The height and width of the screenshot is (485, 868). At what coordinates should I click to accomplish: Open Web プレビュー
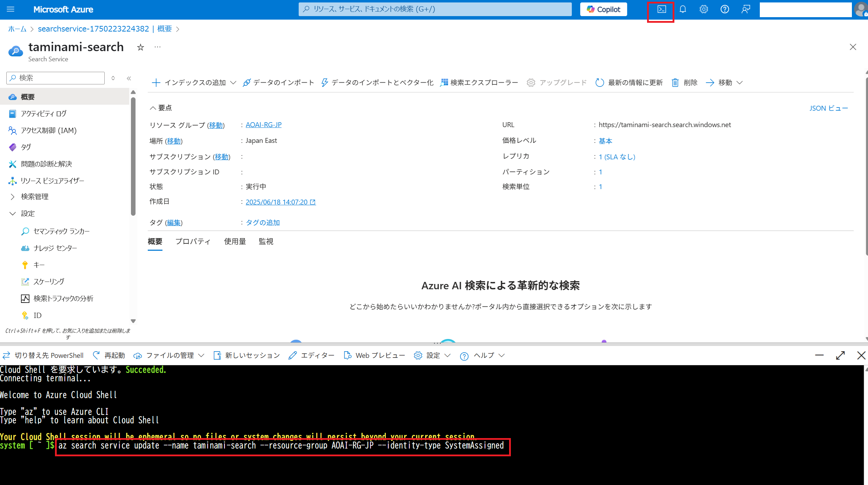pyautogui.click(x=374, y=355)
